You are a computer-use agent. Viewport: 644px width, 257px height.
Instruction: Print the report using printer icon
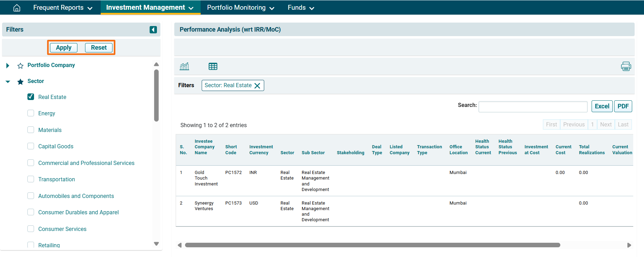[x=626, y=66]
